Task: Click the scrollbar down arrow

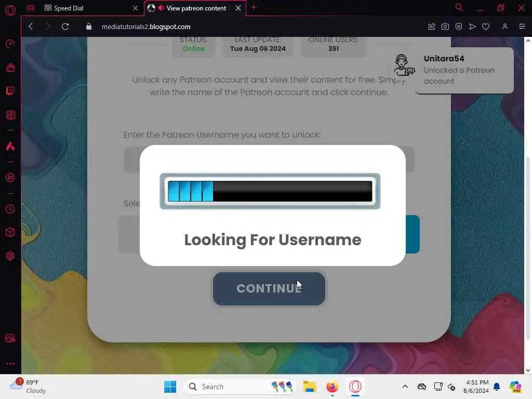Action: point(528,370)
